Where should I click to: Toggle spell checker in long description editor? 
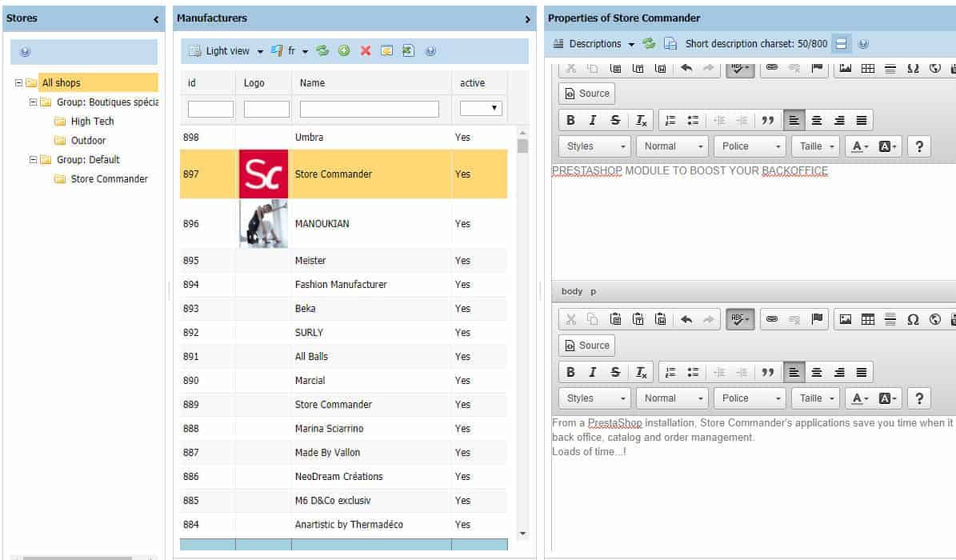click(x=740, y=319)
